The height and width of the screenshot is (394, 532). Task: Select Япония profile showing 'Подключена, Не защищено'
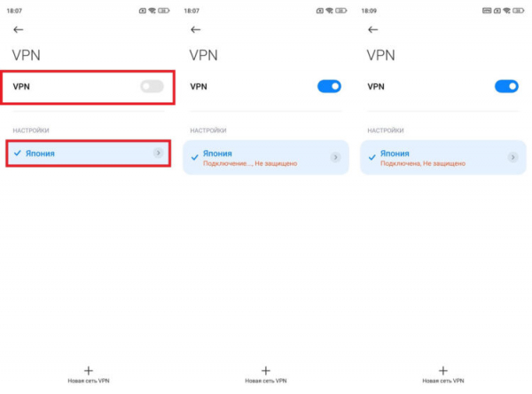pyautogui.click(x=443, y=157)
